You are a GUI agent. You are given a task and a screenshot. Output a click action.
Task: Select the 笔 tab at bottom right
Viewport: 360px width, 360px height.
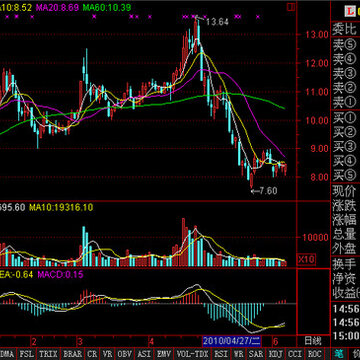[x=338, y=354]
